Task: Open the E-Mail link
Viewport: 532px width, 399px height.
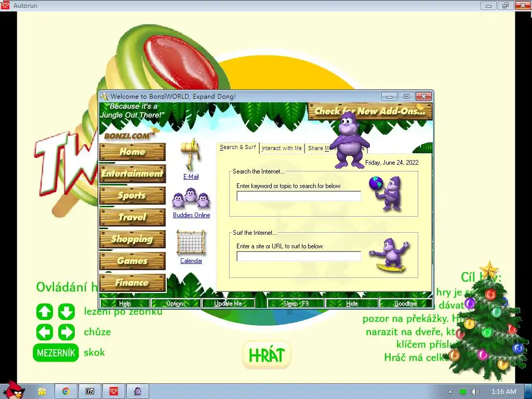Action: click(191, 177)
